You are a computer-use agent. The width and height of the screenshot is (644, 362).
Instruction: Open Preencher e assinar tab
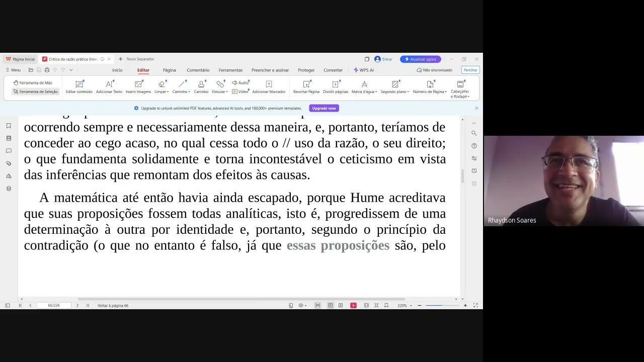click(x=270, y=70)
